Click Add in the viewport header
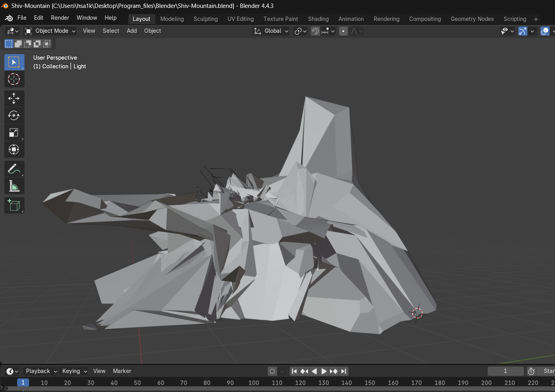This screenshot has height=392, width=555. click(132, 31)
